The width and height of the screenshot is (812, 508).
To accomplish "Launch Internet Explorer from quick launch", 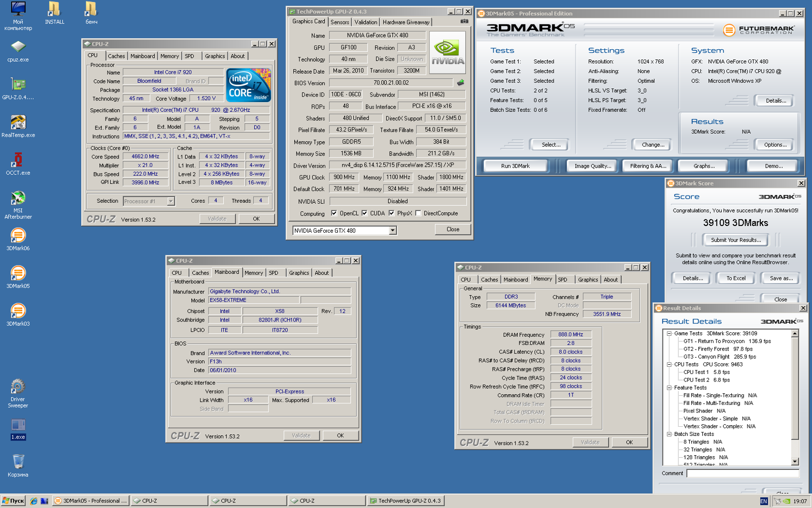I will 33,501.
